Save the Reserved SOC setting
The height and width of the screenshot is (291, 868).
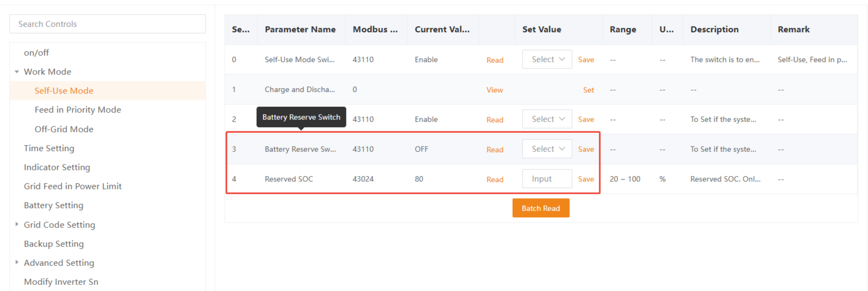(x=586, y=179)
